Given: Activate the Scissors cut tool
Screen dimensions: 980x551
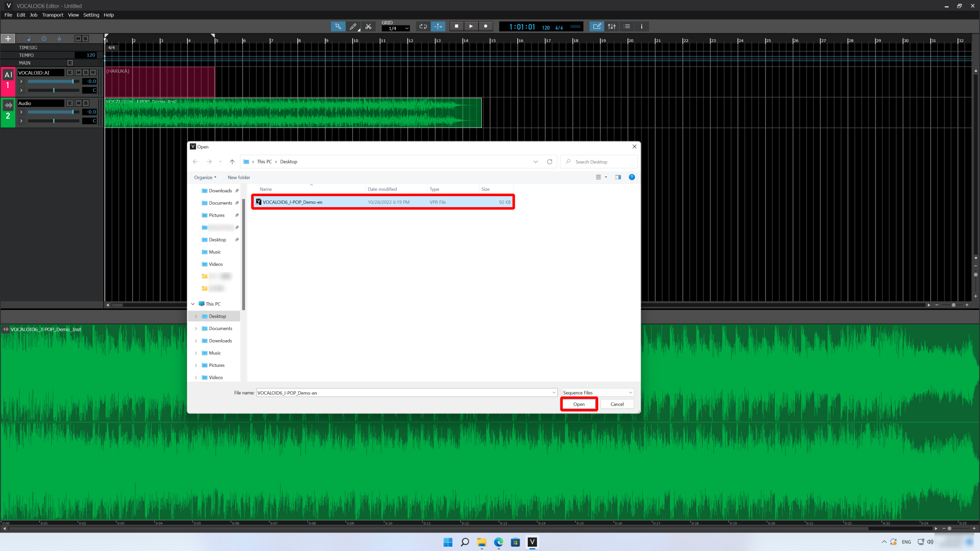Looking at the screenshot, I should (x=368, y=26).
